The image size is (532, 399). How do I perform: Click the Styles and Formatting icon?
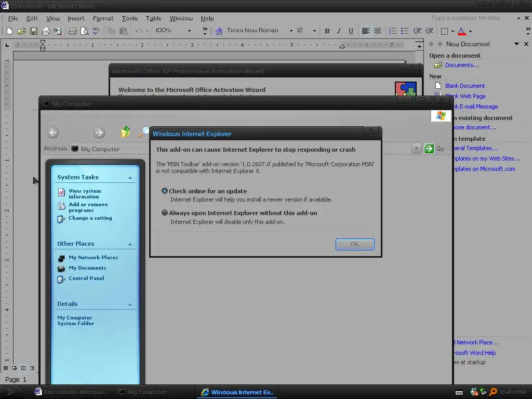coord(219,31)
